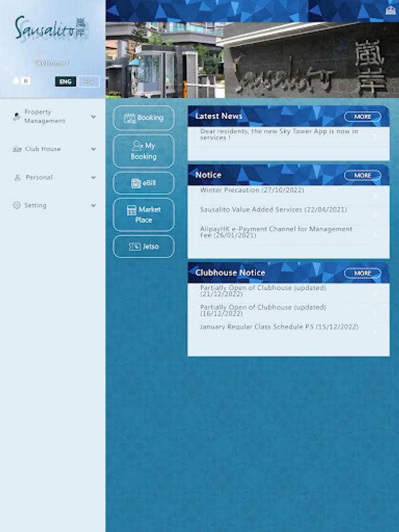Tap the home icon in the top bar
Viewport: 399px width, 532px height.
391,10
